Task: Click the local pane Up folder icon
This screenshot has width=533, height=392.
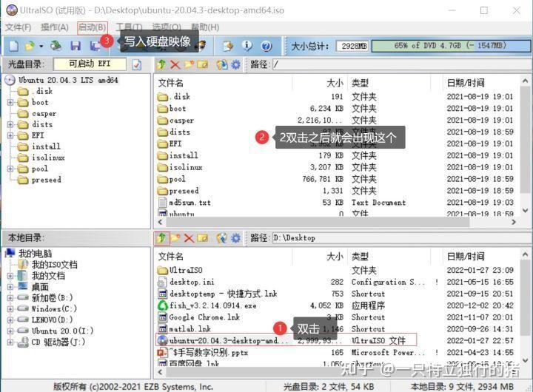Action: coord(161,237)
